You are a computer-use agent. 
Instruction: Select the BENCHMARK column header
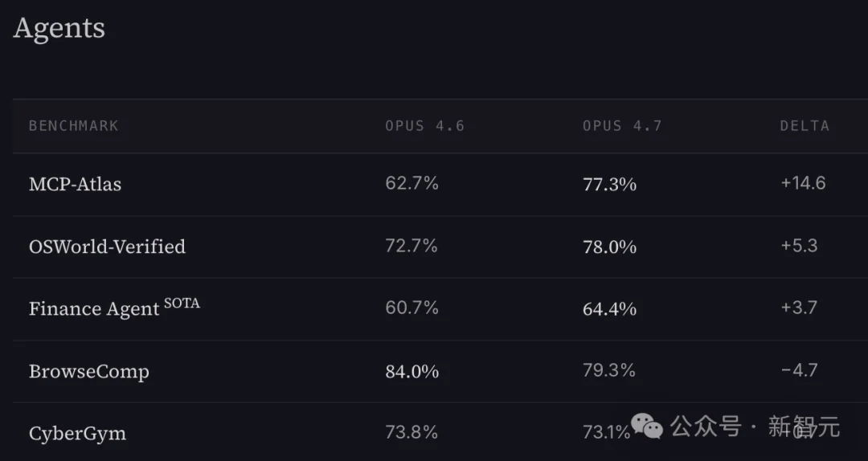pyautogui.click(x=74, y=126)
